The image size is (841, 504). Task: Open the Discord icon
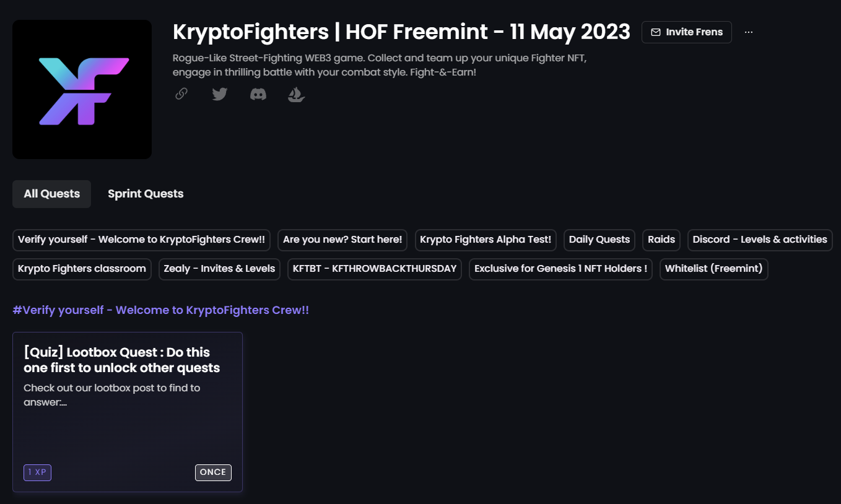pos(258,93)
